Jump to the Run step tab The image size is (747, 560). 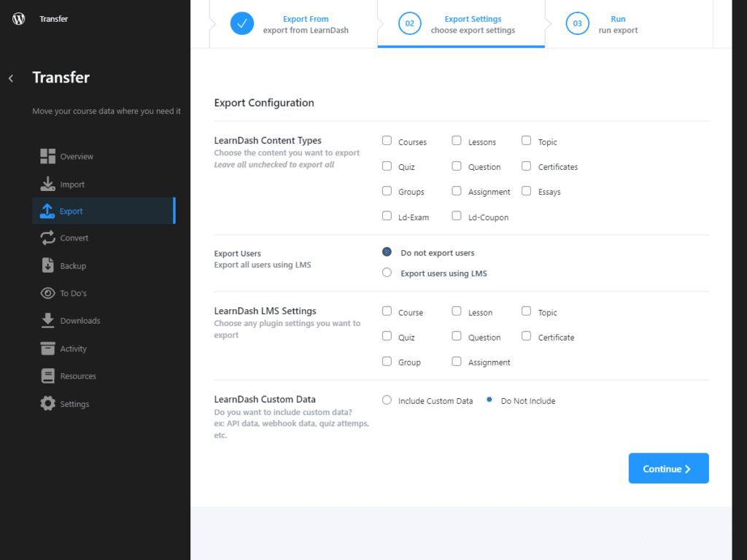point(629,24)
